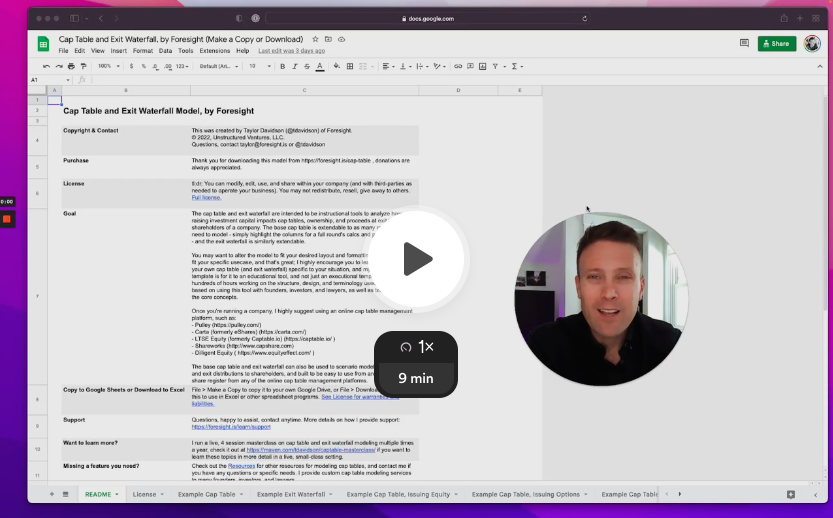Click the insert link icon

coord(458,66)
